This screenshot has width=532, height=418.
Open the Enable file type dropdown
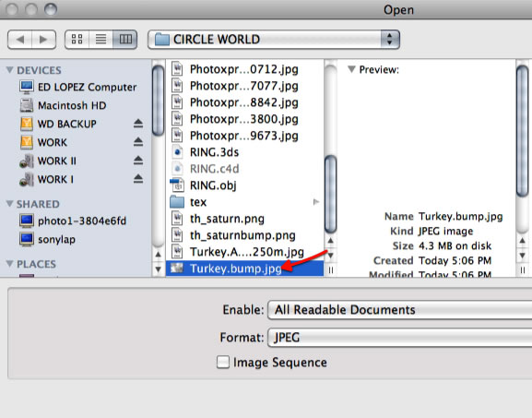(399, 310)
